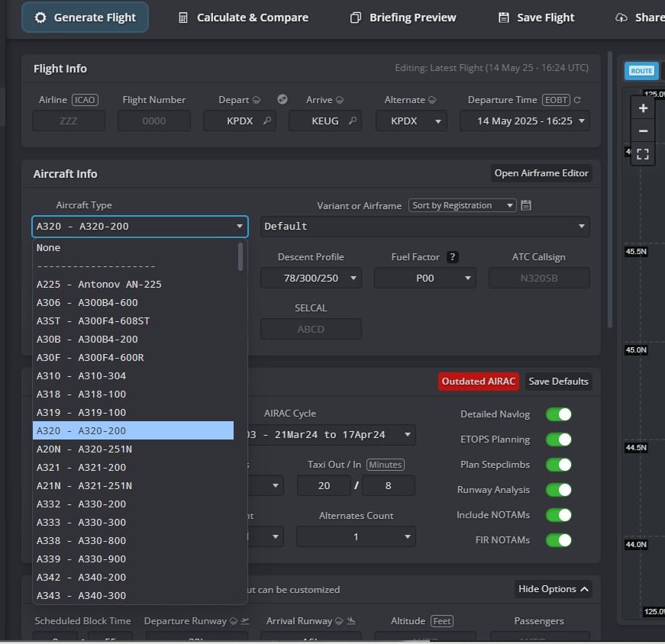Open the Descent Profile 78/300/250 dropdown
This screenshot has width=665, height=644.
click(x=311, y=278)
